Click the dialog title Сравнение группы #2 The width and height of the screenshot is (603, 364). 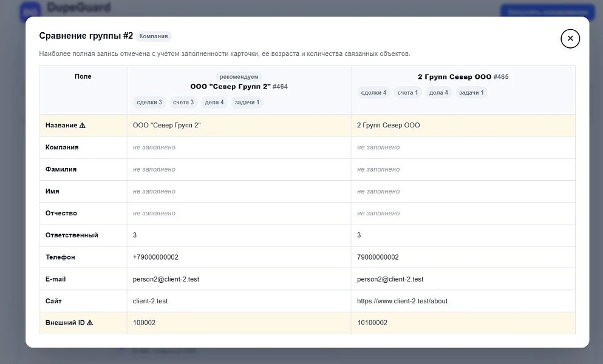coord(86,36)
